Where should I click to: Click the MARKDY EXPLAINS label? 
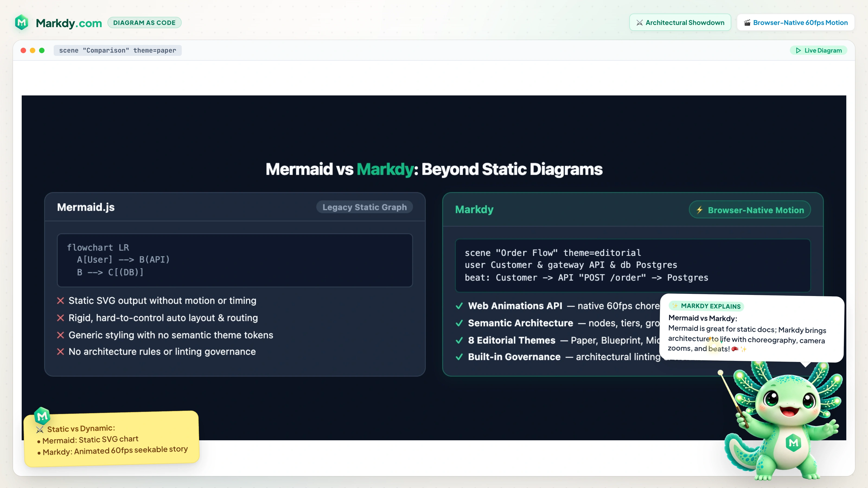click(706, 306)
